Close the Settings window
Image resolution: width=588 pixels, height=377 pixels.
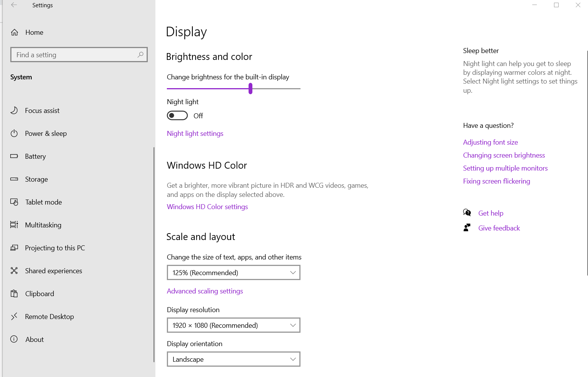pos(578,5)
